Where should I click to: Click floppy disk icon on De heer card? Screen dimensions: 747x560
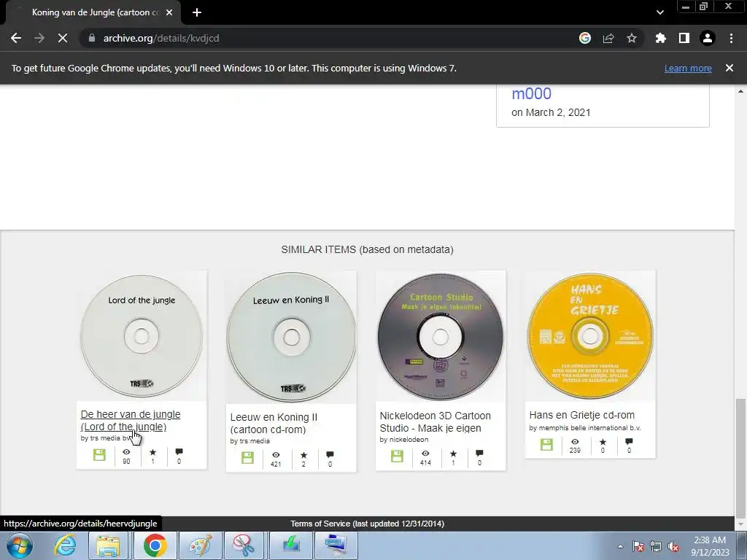click(x=99, y=455)
